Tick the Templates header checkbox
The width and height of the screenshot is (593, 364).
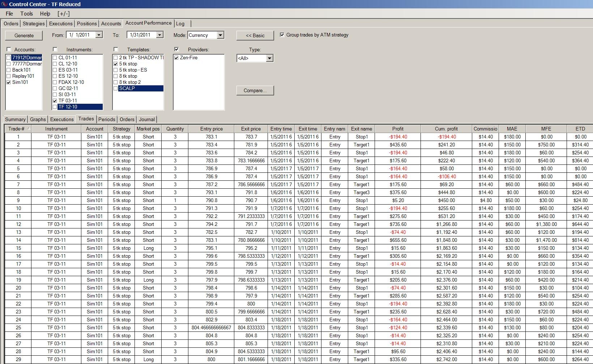pos(116,49)
